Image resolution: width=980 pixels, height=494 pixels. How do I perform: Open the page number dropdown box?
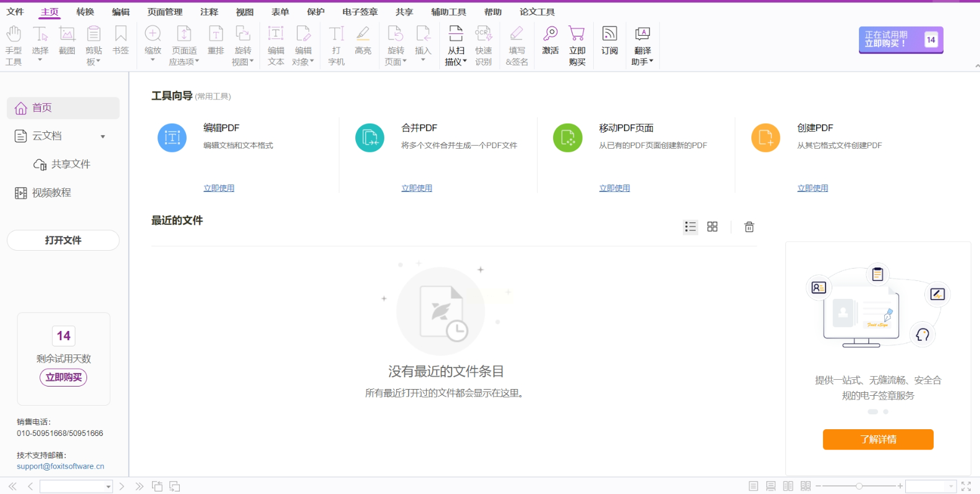tap(108, 487)
